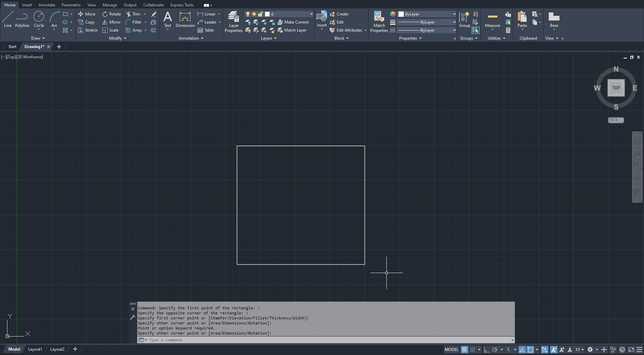This screenshot has width=644, height=355.
Task: Toggle 2D object snap in status bar
Action: [x=530, y=350]
